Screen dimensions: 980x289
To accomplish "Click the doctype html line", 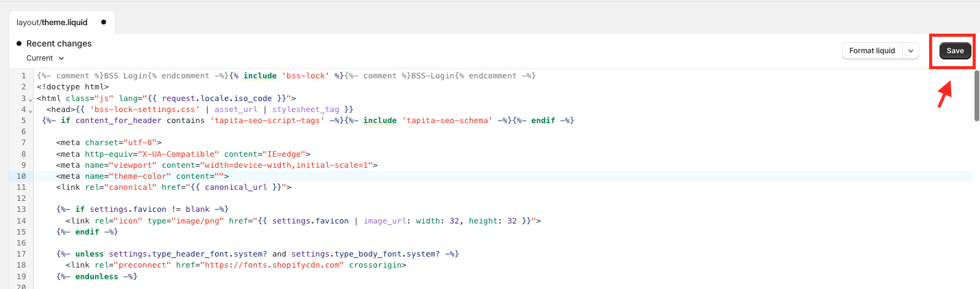I will pyautogui.click(x=72, y=87).
